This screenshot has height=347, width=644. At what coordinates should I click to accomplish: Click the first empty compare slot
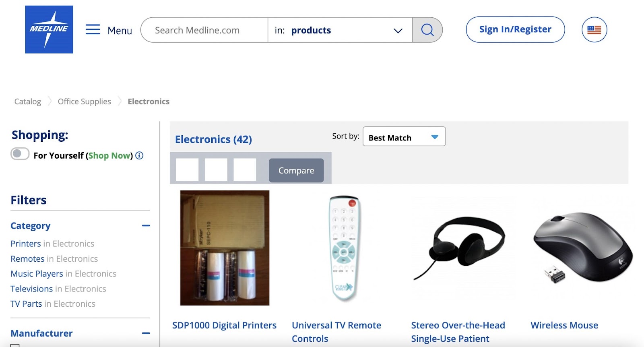coord(187,169)
